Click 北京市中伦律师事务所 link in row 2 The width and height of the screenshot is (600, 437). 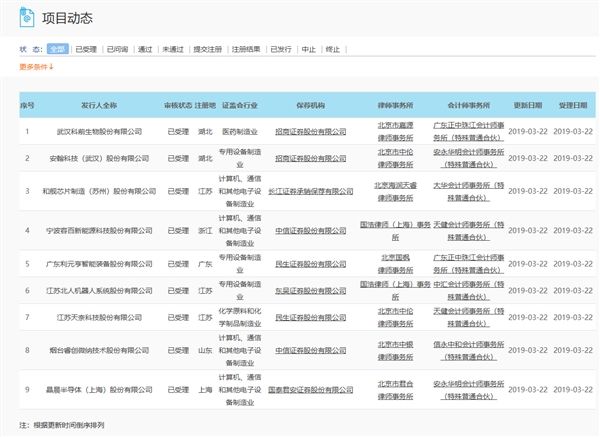395,158
